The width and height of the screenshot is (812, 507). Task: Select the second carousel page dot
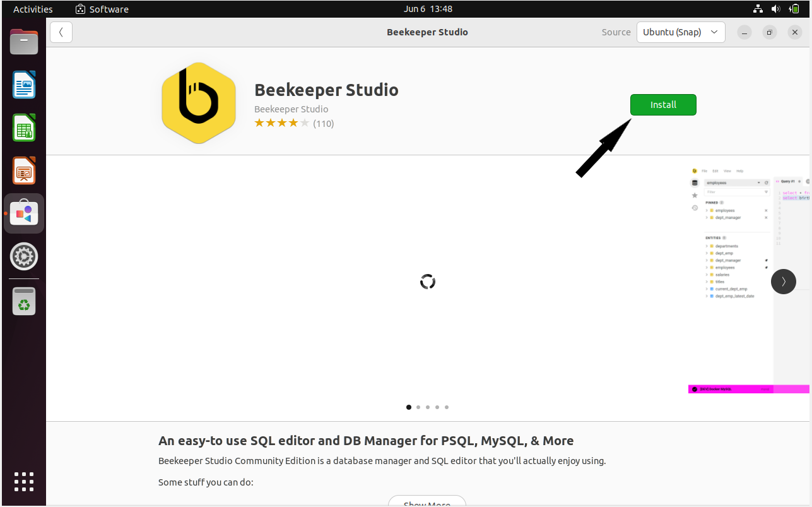point(418,407)
